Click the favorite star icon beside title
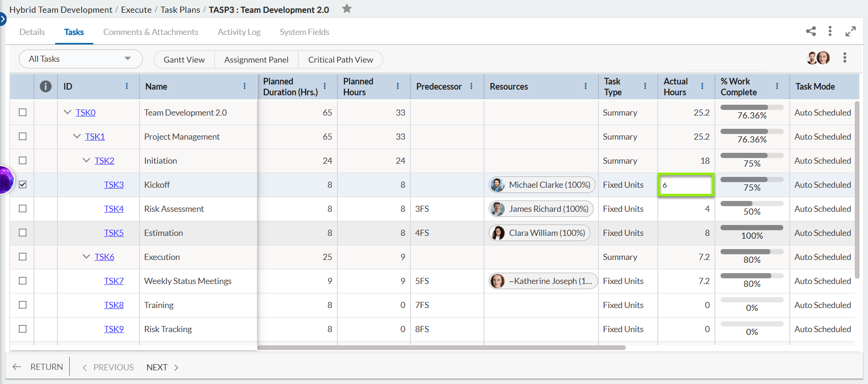 pyautogui.click(x=347, y=8)
